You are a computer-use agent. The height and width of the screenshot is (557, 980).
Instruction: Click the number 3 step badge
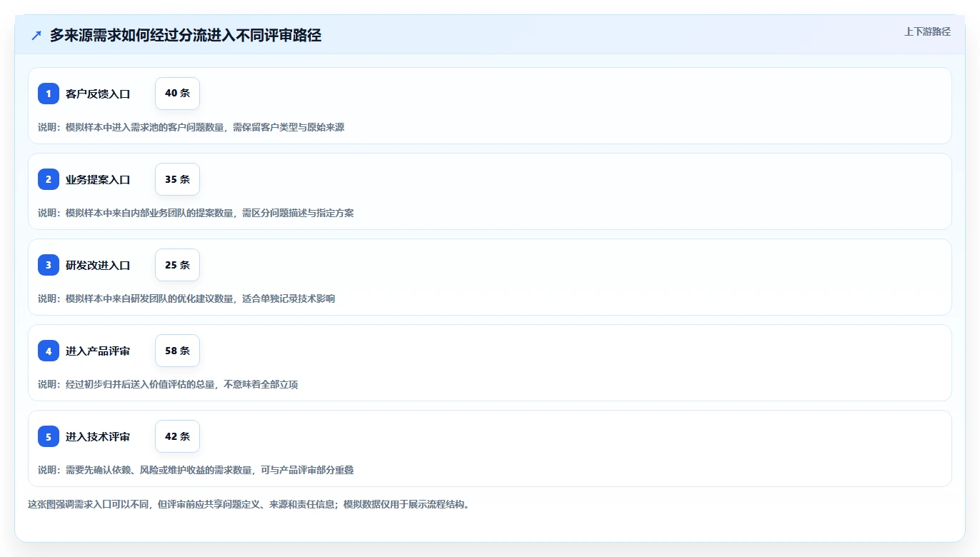point(49,265)
